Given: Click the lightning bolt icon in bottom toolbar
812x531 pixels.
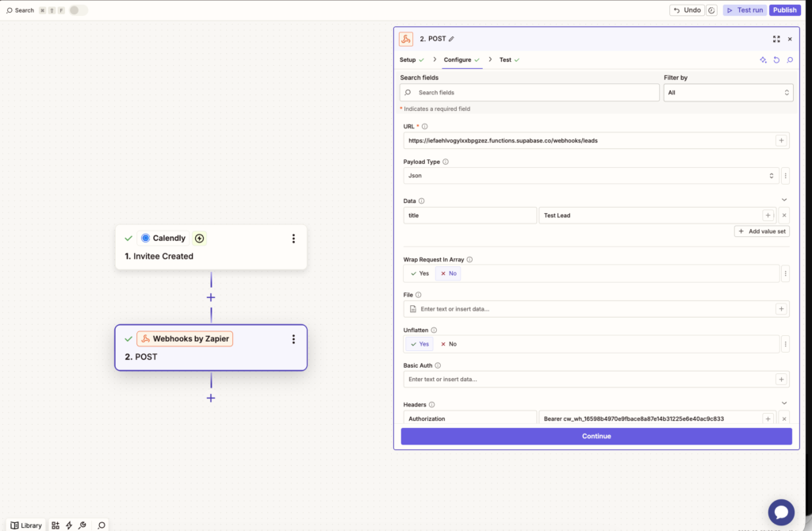Looking at the screenshot, I should click(x=69, y=525).
